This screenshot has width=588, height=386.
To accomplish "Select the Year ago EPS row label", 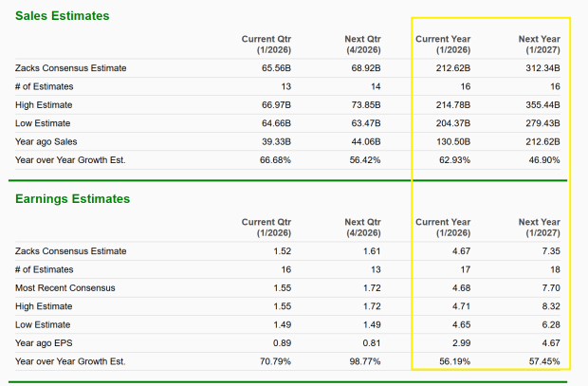I will [45, 342].
